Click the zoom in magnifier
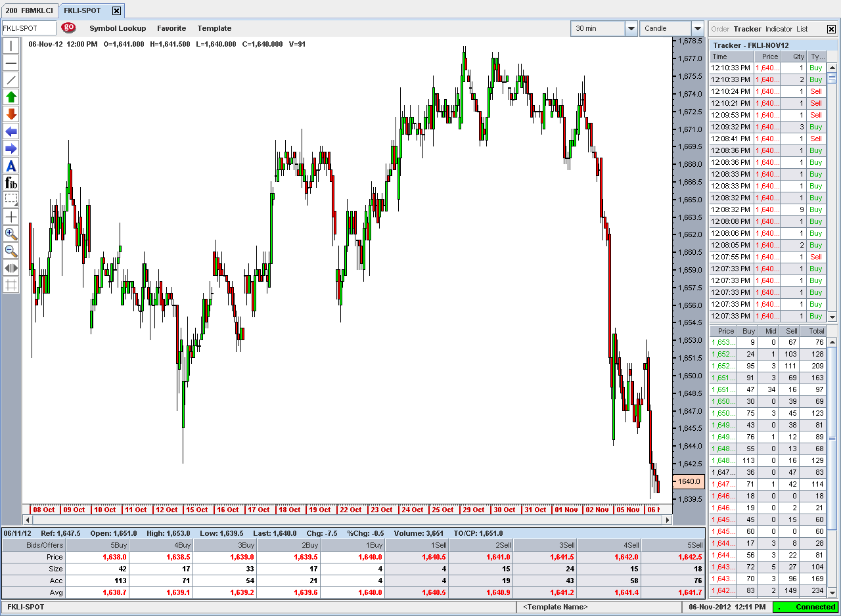This screenshot has width=841, height=616. [11, 234]
